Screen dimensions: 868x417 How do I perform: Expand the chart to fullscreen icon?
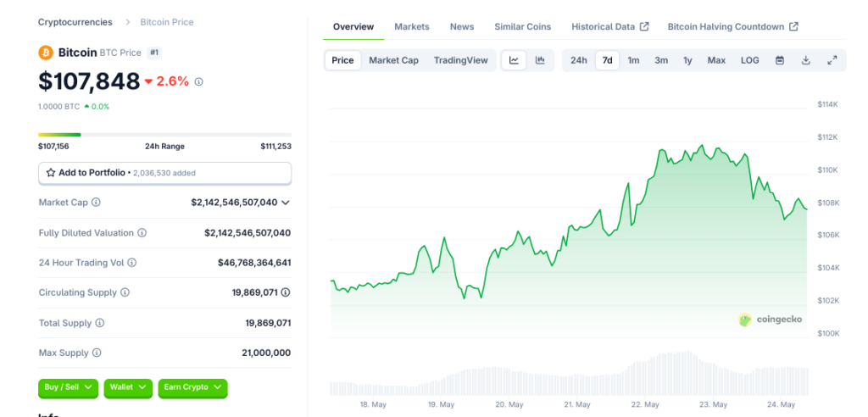[x=832, y=60]
